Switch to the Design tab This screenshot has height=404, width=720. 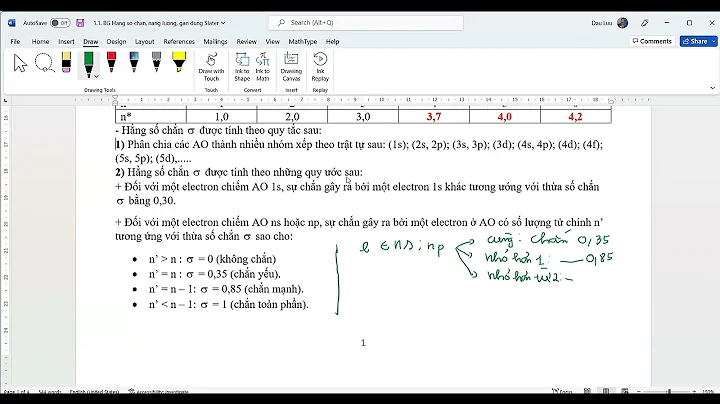coord(116,41)
